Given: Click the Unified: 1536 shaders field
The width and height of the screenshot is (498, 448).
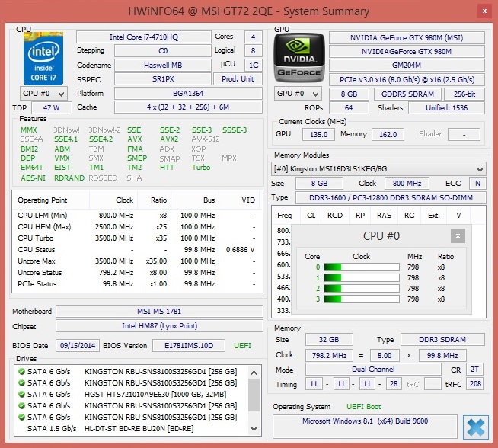Looking at the screenshot, I should coord(446,107).
